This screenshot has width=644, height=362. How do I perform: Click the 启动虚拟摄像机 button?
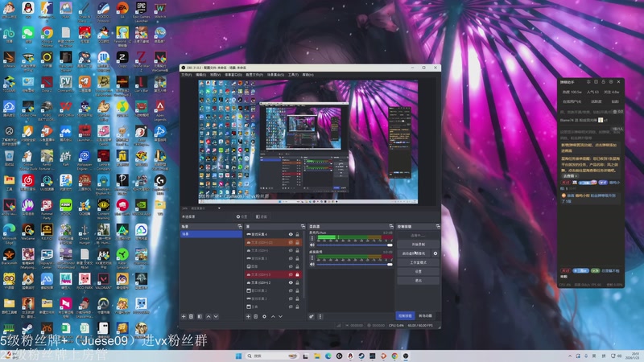click(414, 253)
